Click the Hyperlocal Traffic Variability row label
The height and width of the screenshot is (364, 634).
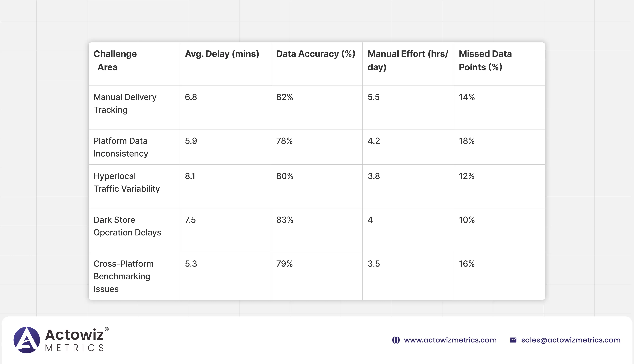tap(127, 182)
